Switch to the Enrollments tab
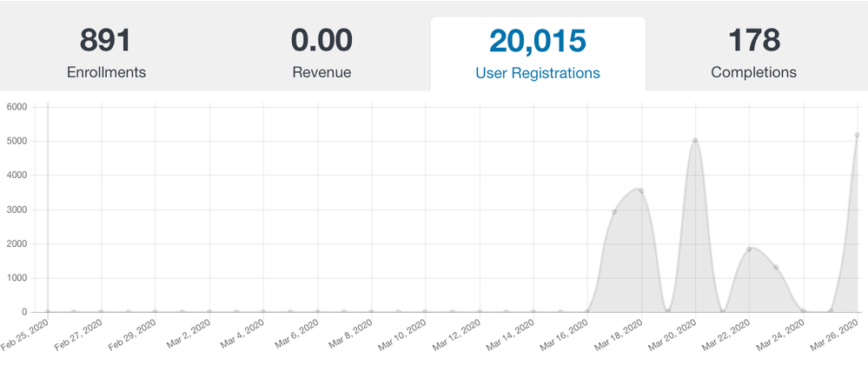 [x=106, y=54]
